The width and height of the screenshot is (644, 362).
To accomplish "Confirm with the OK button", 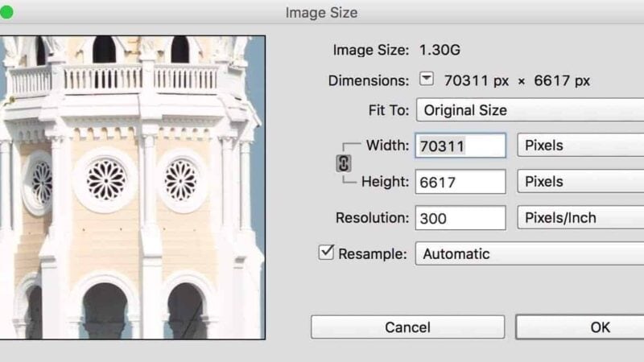I will coord(580,327).
